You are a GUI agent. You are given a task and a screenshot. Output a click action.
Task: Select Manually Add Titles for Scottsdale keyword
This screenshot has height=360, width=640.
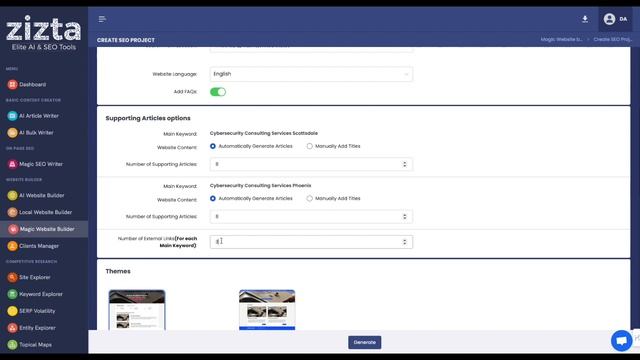tap(309, 146)
